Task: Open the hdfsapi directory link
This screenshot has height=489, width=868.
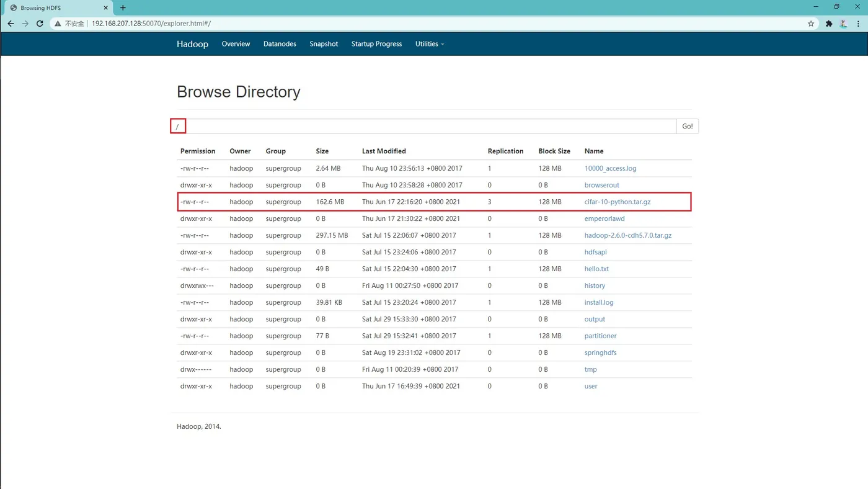Action: pyautogui.click(x=595, y=252)
